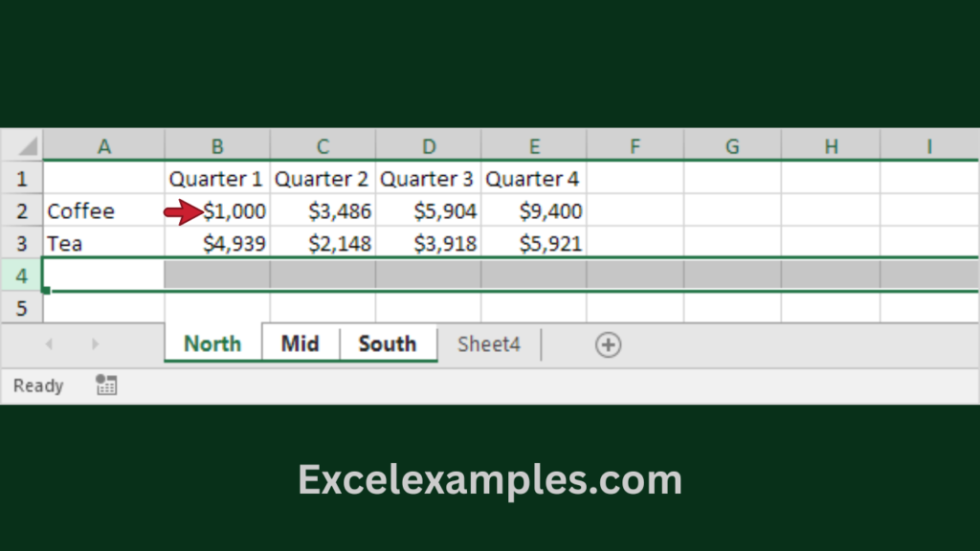This screenshot has width=980, height=551.
Task: Select the Coffee cell
Action: point(103,211)
